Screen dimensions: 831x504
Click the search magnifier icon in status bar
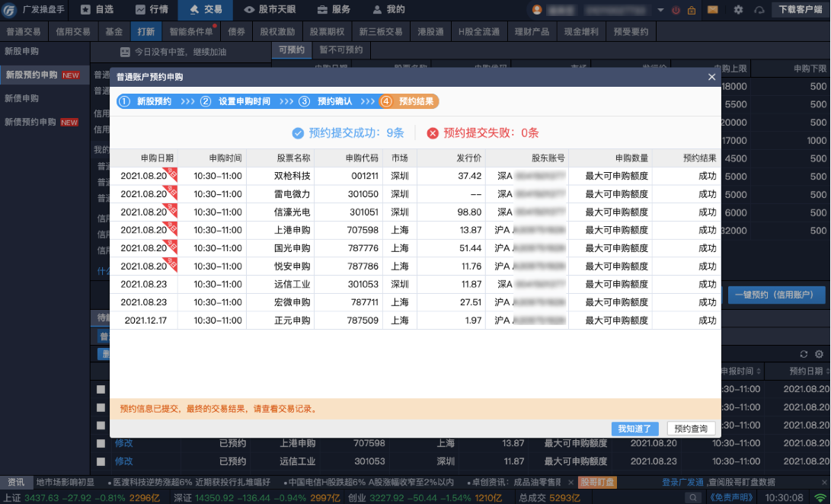pos(693,498)
